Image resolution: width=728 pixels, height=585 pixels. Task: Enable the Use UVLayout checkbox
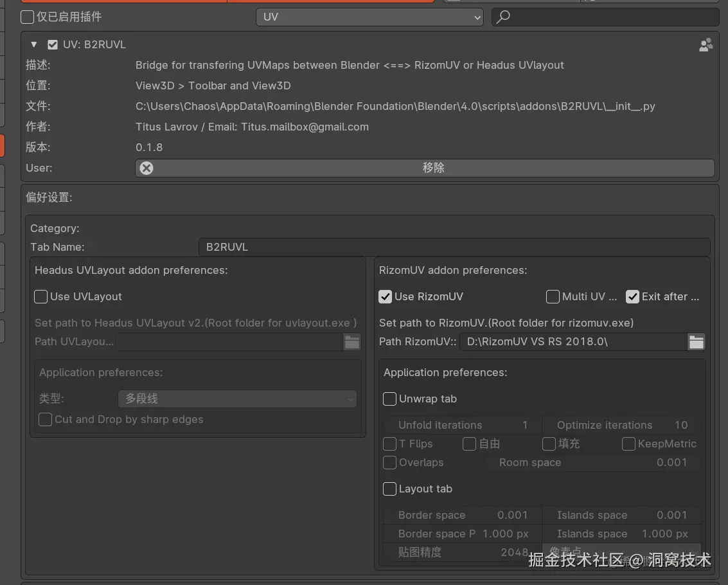(41, 296)
